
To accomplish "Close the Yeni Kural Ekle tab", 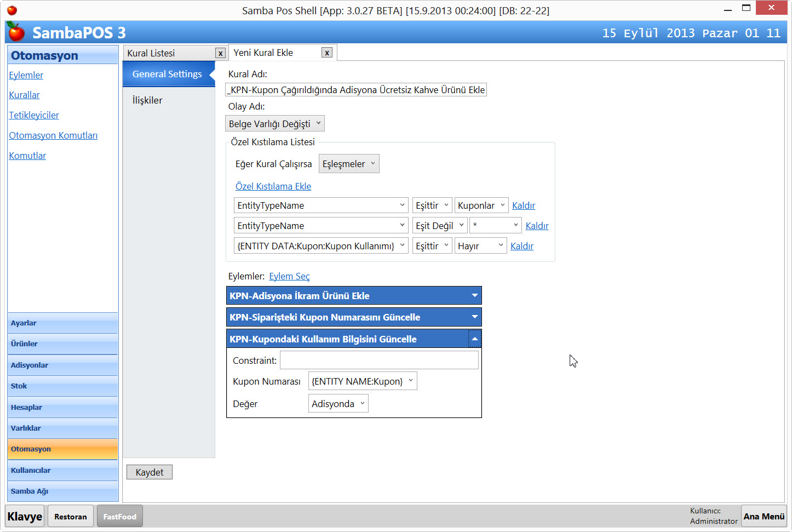I will pyautogui.click(x=327, y=53).
